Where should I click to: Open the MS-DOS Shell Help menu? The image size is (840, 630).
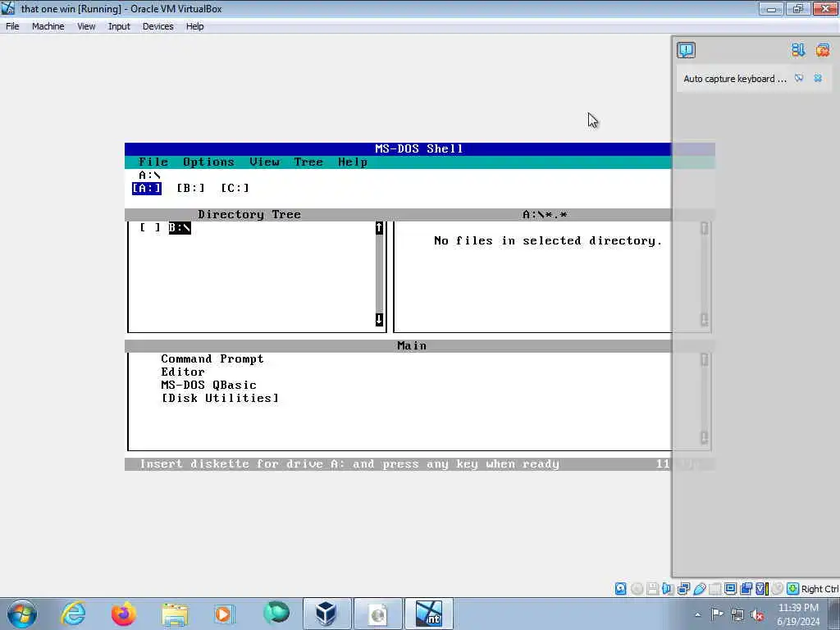pos(353,162)
